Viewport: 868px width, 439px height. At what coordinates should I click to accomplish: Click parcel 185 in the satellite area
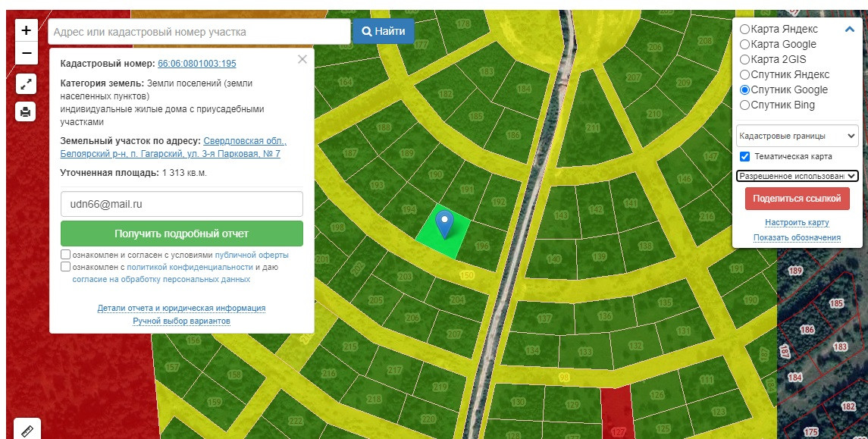tap(836, 303)
